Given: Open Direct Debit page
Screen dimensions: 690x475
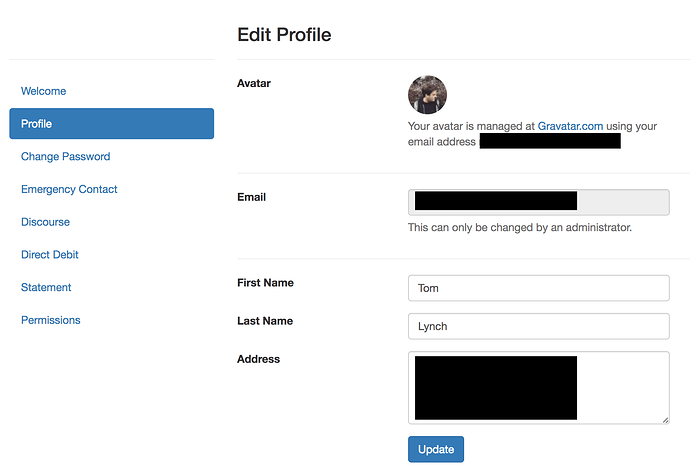Looking at the screenshot, I should (x=50, y=254).
